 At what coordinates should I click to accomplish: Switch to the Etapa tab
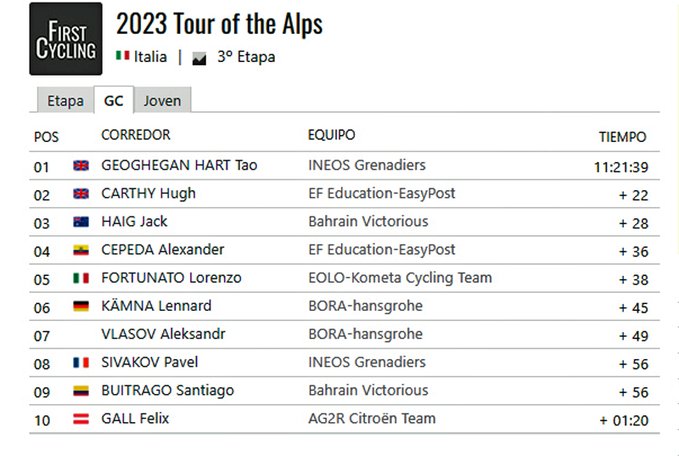point(65,101)
